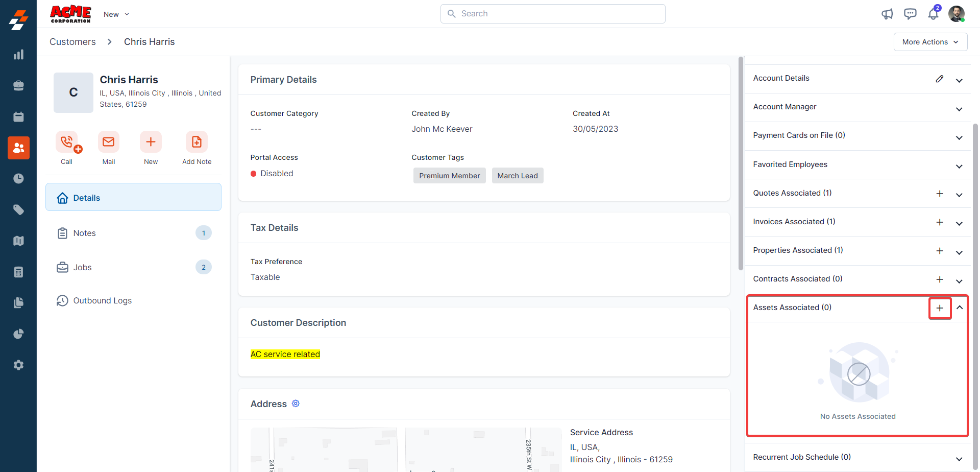The width and height of the screenshot is (980, 472).
Task: Open settings gear in left sidebar
Action: (18, 365)
